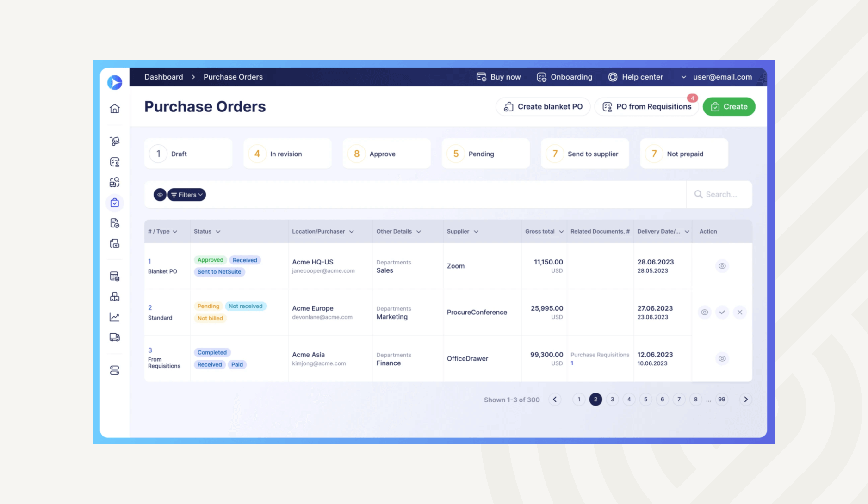View Blanket PO row 1 eye icon
Screen dimensions: 868x504
point(722,266)
